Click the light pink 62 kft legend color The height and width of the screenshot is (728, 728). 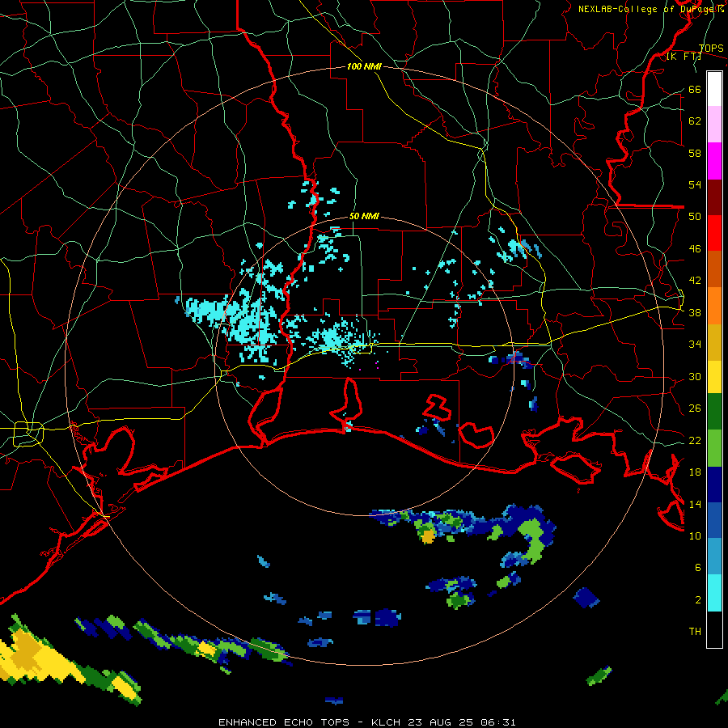coord(714,124)
